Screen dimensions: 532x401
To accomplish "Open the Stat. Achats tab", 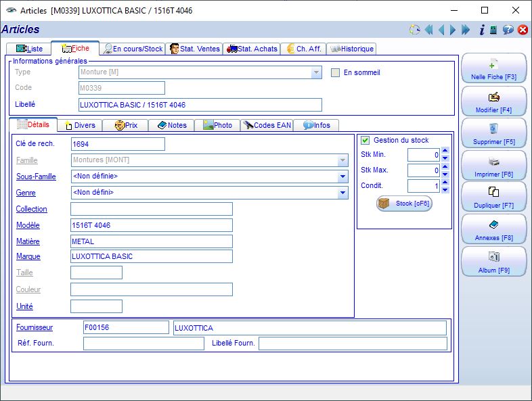I will click(x=252, y=49).
